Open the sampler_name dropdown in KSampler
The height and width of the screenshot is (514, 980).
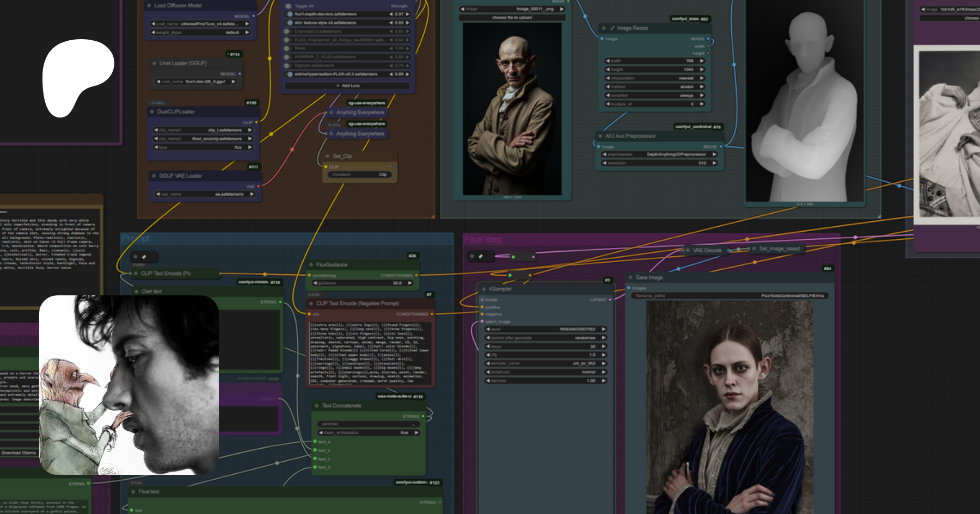tap(546, 363)
